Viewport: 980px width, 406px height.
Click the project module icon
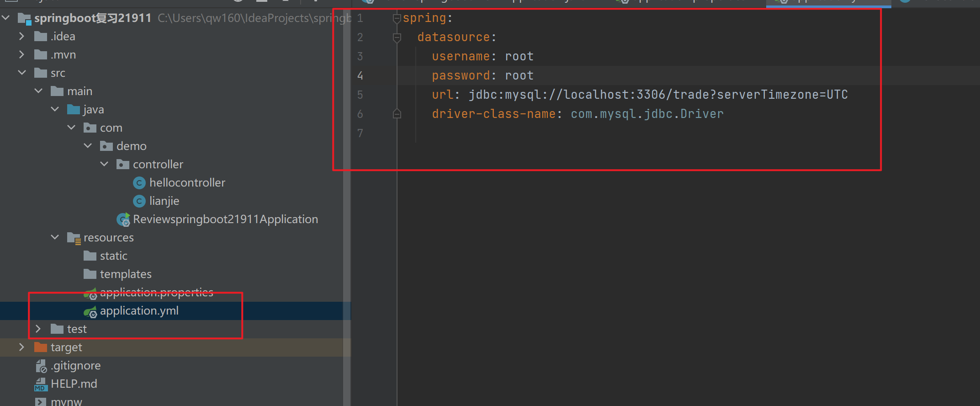coord(24,19)
